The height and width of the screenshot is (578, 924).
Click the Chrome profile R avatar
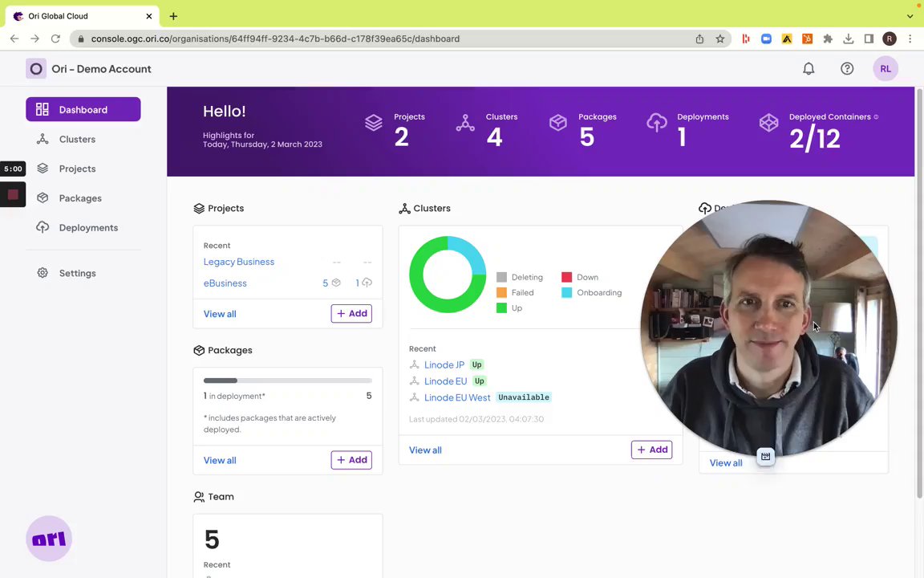coord(890,39)
